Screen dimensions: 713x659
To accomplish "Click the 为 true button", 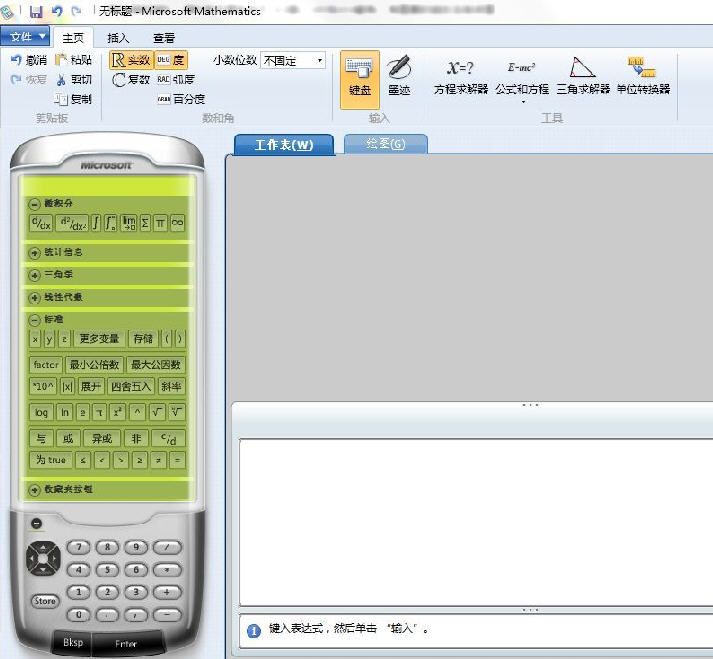I will pos(51,460).
